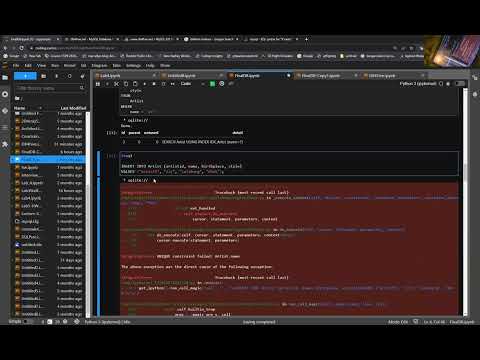Open a new browser tab
This screenshot has width=480, height=360.
[306, 39]
